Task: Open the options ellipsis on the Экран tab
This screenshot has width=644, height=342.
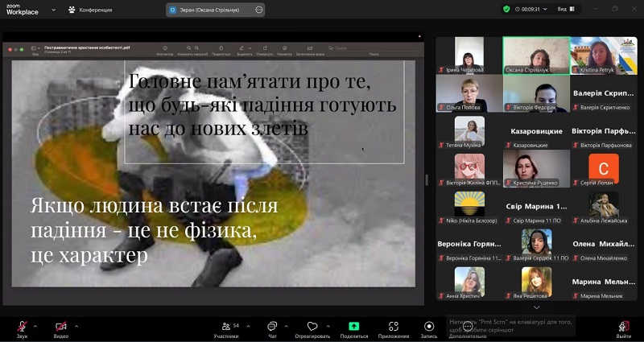Action: coord(258,10)
